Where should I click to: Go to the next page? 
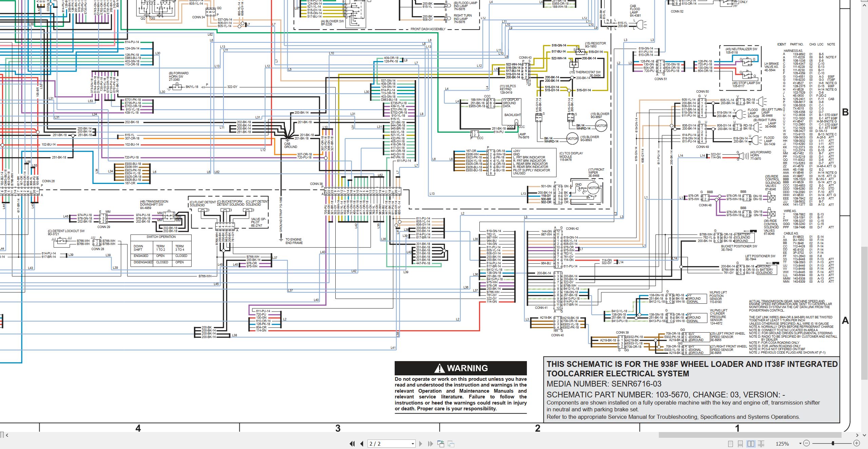[x=421, y=444]
